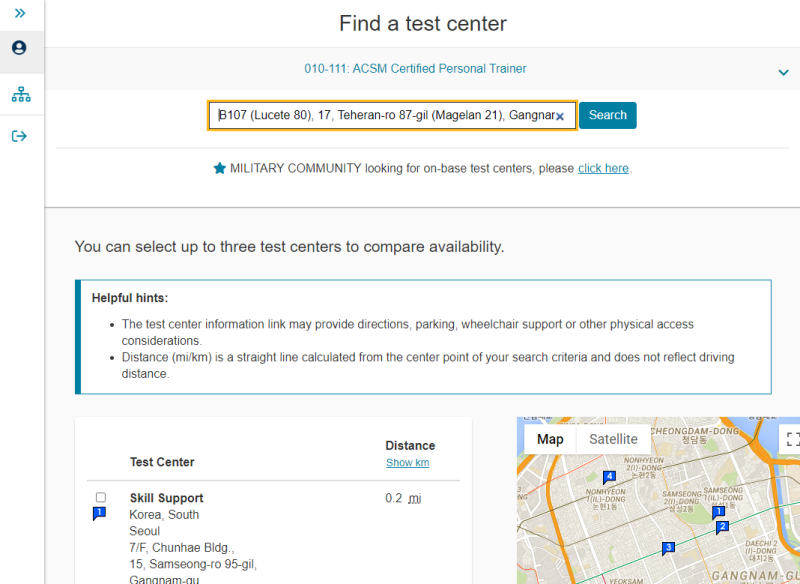Viewport: 800px width, 584px height.
Task: Click the 'Show km' distance link
Action: [407, 463]
